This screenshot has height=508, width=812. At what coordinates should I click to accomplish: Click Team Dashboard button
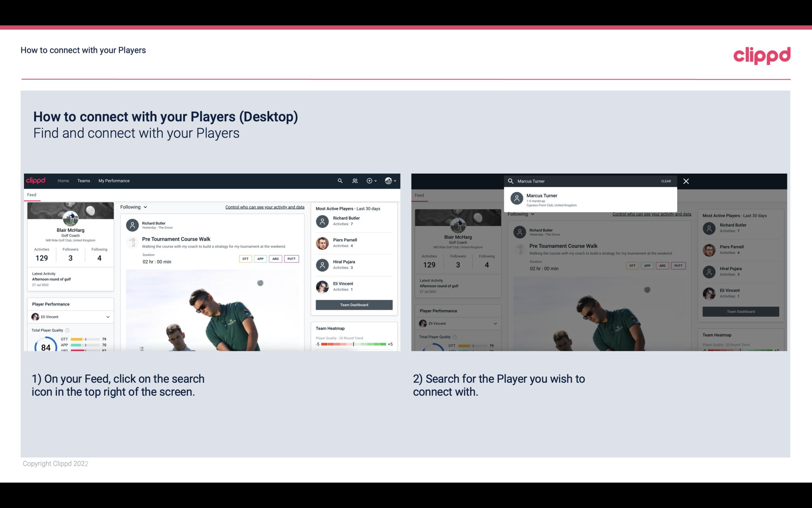click(x=354, y=304)
